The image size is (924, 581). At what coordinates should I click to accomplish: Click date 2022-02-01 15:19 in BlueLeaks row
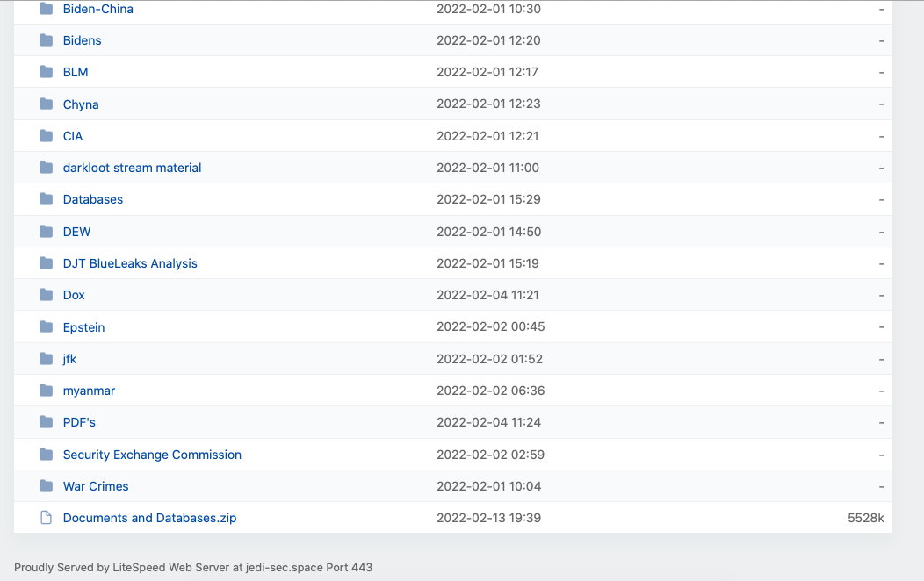tap(488, 263)
